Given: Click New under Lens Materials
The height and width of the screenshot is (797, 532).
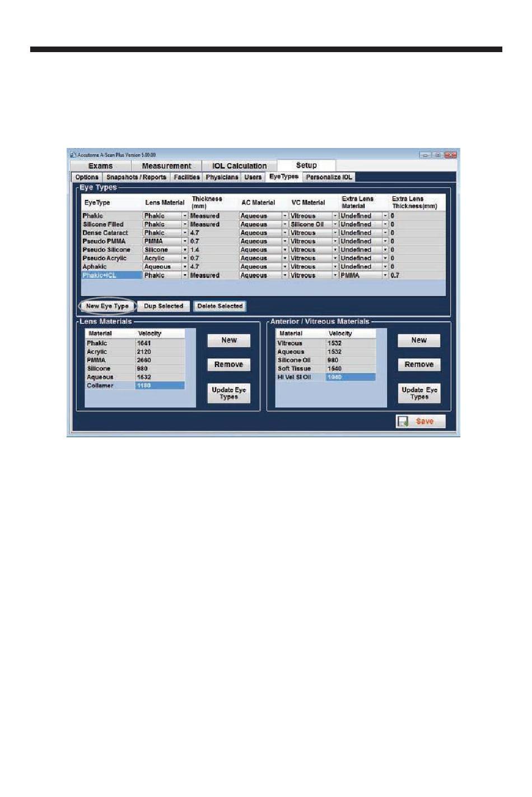Looking at the screenshot, I should [x=229, y=340].
